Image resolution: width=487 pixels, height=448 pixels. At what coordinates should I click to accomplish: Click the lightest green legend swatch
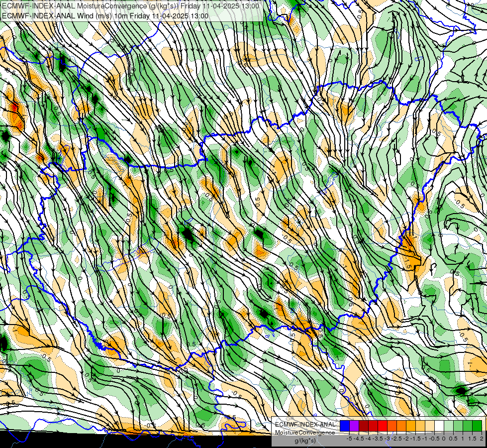pyautogui.click(x=449, y=426)
